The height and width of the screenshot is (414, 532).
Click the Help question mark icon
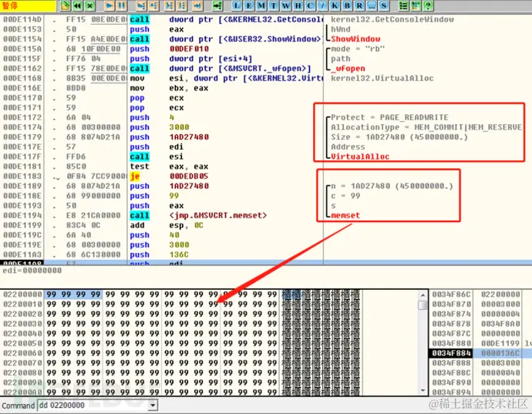[428, 5]
